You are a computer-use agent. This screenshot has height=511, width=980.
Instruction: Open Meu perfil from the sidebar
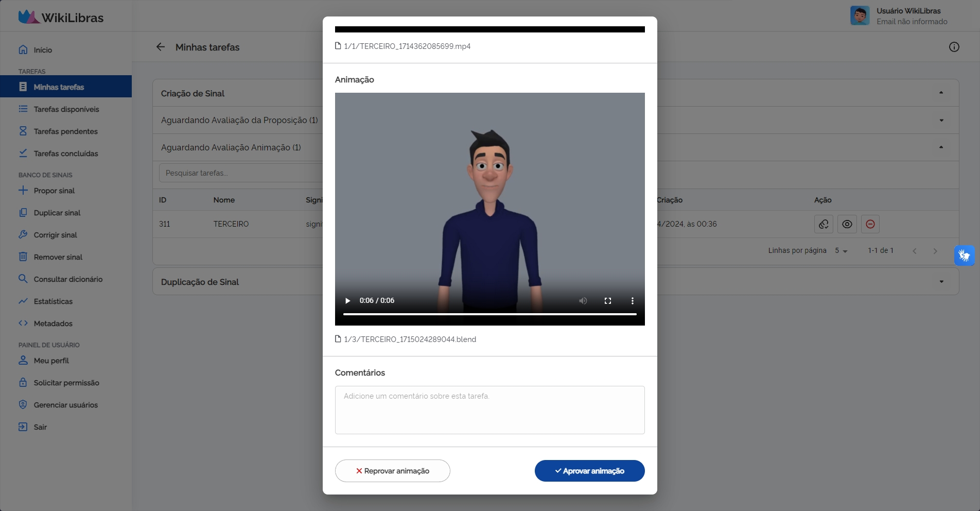click(x=23, y=361)
